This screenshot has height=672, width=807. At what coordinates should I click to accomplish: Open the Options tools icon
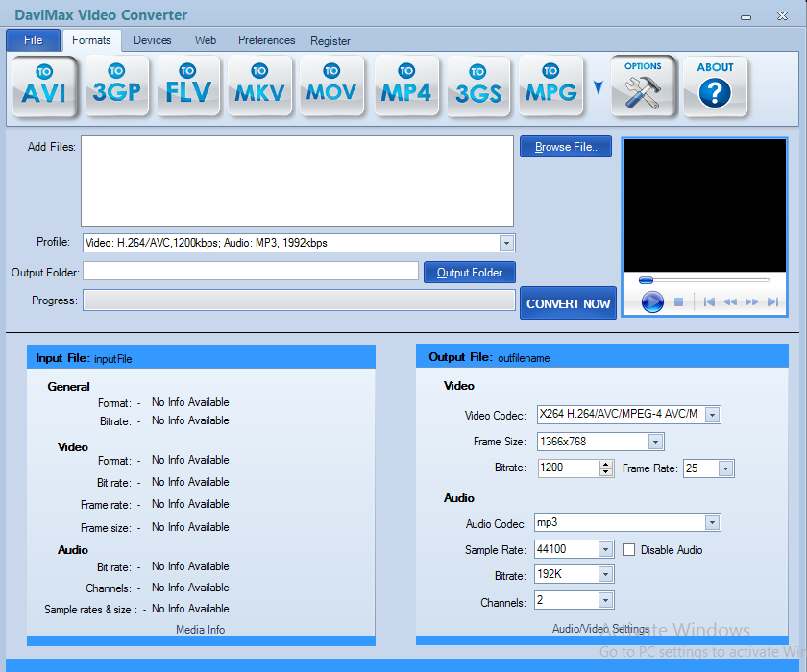643,86
